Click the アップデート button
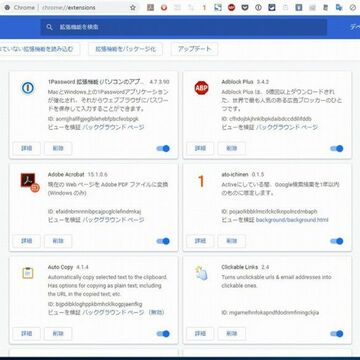Viewport: 360px width, 360px height. tap(195, 49)
